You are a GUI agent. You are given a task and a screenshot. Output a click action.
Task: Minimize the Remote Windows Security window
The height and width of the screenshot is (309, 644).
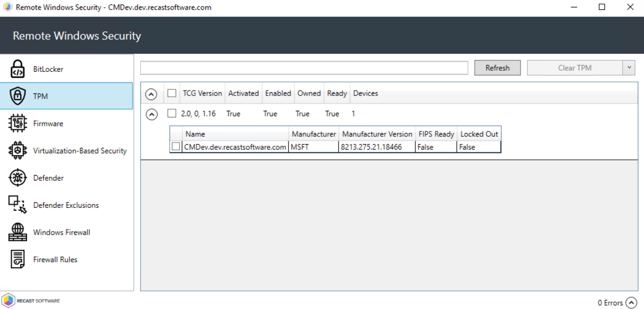pos(574,7)
